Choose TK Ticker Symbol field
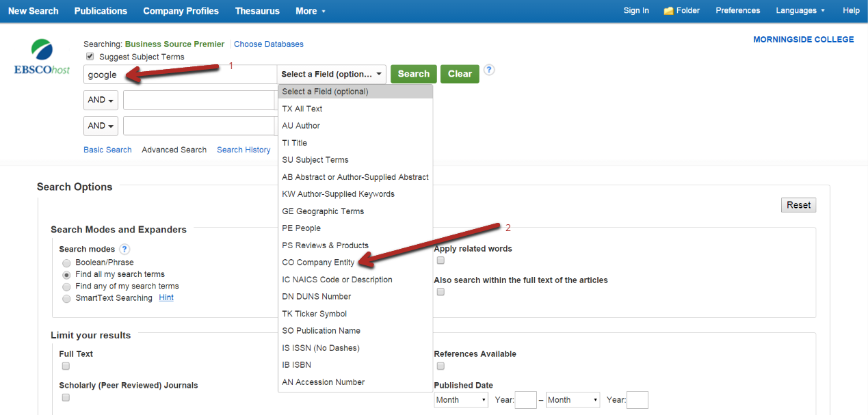The width and height of the screenshot is (868, 415). click(356, 314)
